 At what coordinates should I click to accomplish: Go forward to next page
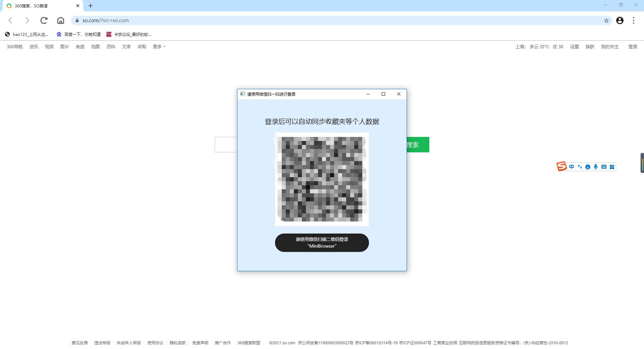pos(27,20)
